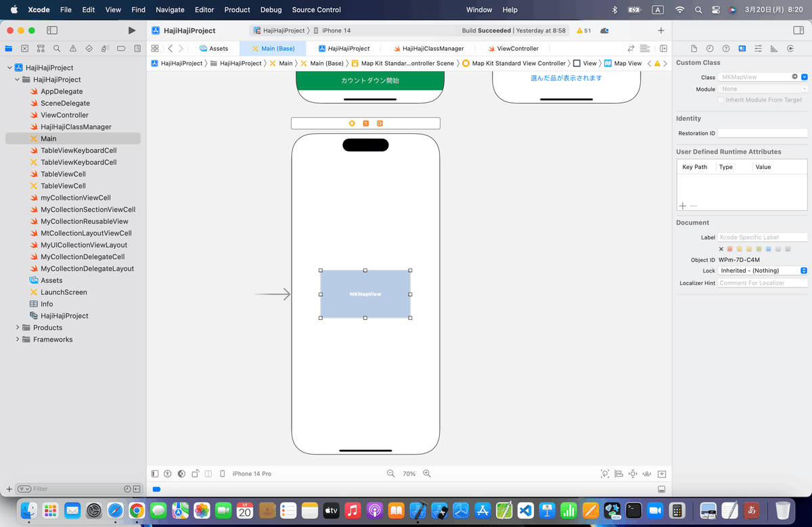812x527 pixels.
Task: Expand the Products group
Action: point(18,327)
